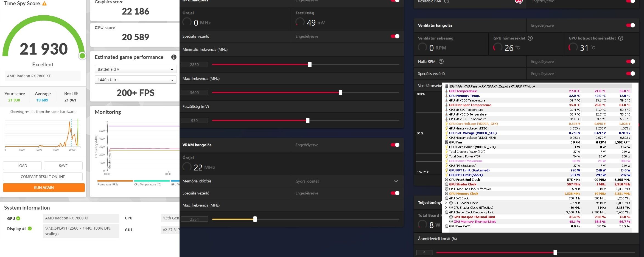Click the lightning icon of Total Board Power row

point(447,156)
